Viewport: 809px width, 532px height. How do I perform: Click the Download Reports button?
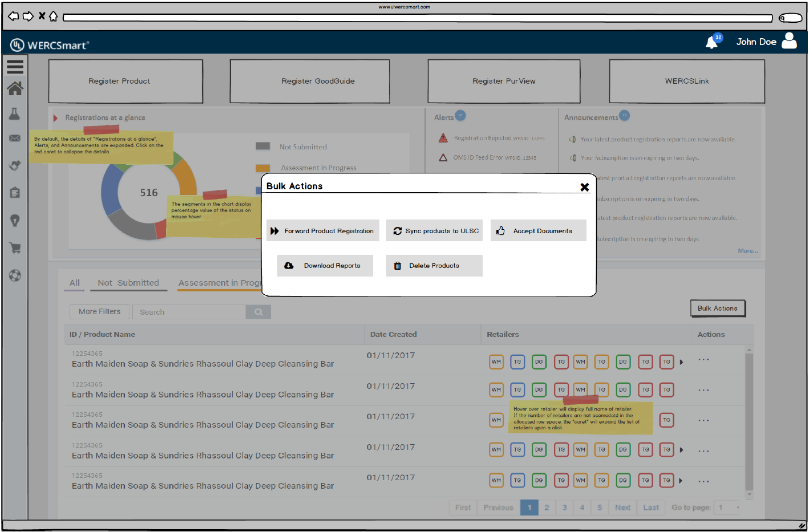click(325, 266)
